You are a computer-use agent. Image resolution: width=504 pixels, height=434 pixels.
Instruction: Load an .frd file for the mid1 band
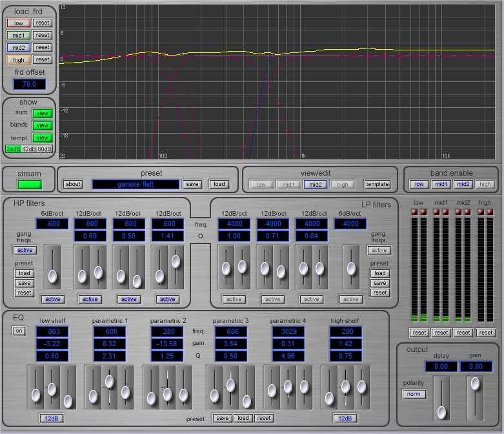tap(18, 35)
